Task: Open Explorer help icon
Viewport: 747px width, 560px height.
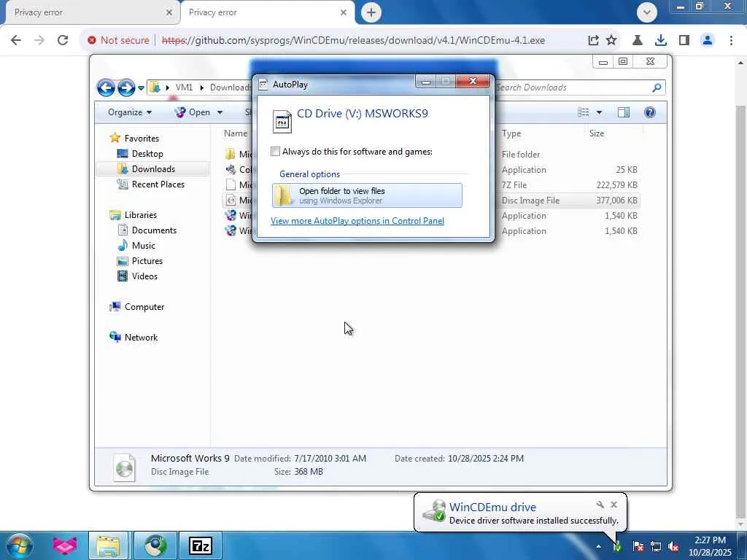Action: pyautogui.click(x=650, y=112)
